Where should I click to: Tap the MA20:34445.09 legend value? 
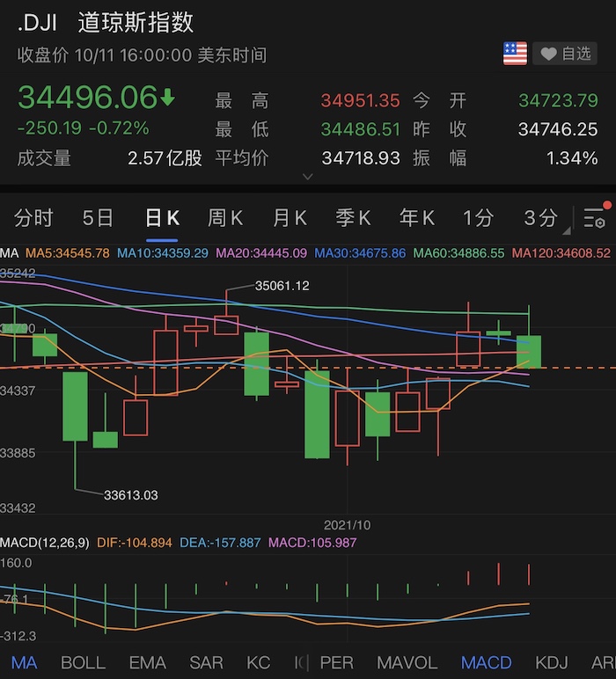[261, 253]
